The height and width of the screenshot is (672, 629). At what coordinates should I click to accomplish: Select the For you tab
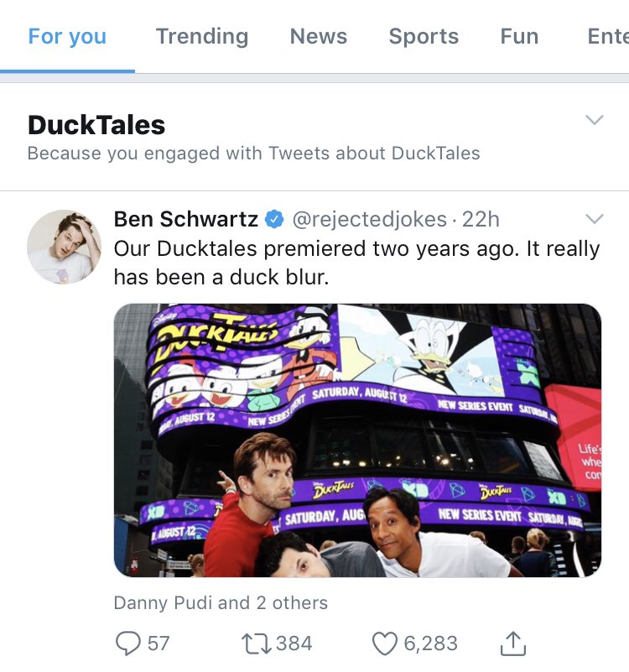[67, 36]
